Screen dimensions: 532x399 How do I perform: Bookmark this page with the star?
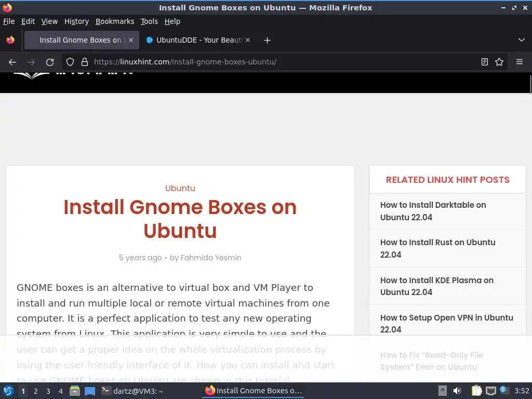tap(499, 62)
